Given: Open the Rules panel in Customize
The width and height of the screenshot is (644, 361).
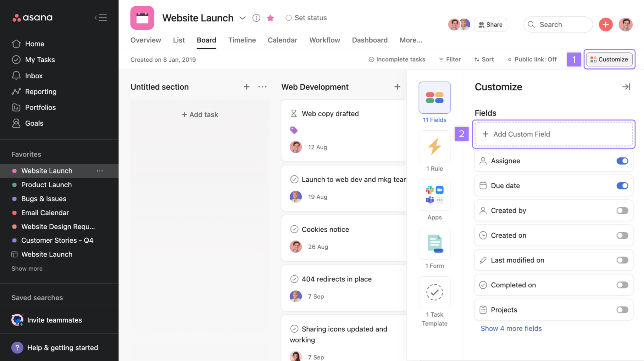Looking at the screenshot, I should coord(434,146).
